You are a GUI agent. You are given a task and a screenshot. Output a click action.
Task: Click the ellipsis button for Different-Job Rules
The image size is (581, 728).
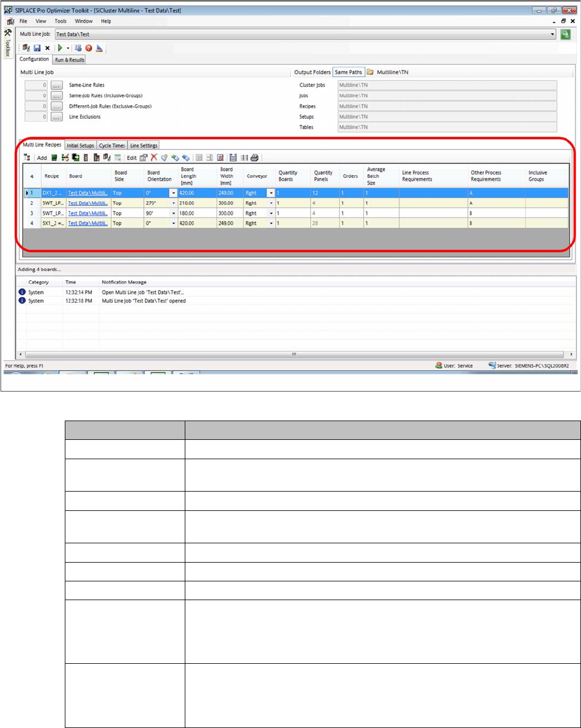[x=56, y=106]
